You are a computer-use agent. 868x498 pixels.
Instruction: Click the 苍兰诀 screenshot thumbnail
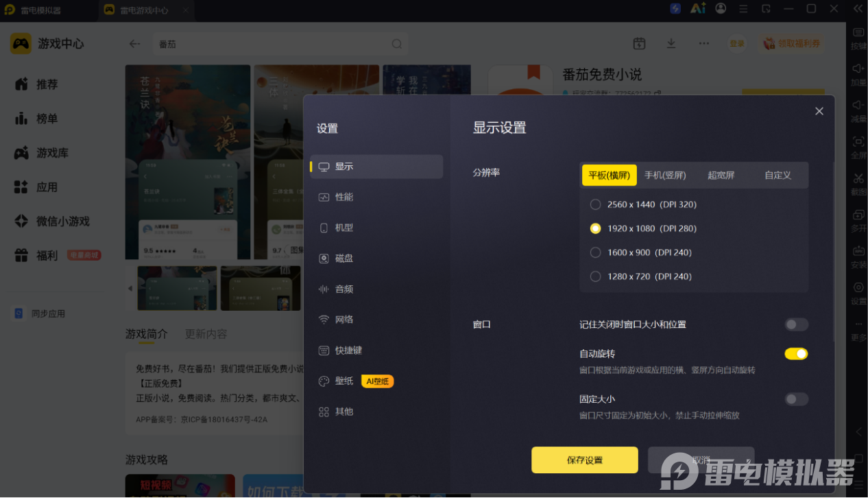[x=177, y=288]
